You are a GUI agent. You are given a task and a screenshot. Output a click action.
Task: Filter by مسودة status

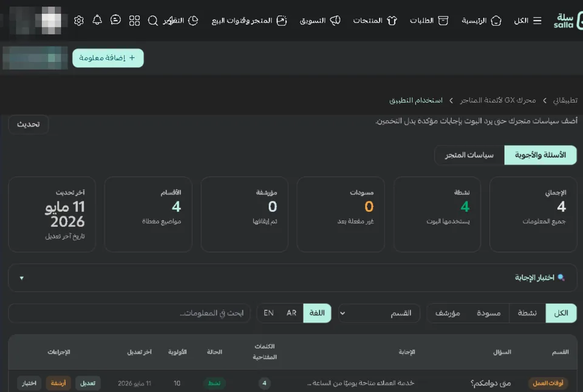pyautogui.click(x=488, y=313)
